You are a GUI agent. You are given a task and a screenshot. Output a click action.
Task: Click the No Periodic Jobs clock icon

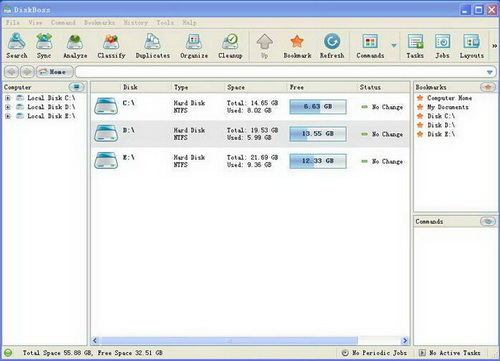tap(345, 353)
